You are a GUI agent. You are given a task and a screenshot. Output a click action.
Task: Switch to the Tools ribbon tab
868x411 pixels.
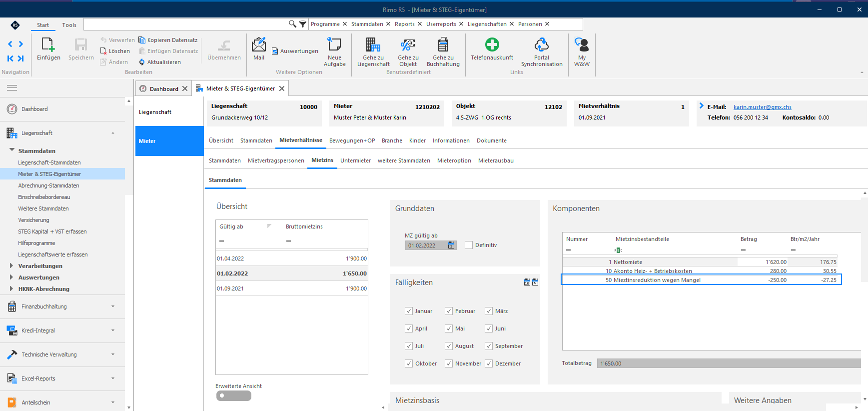click(x=69, y=25)
